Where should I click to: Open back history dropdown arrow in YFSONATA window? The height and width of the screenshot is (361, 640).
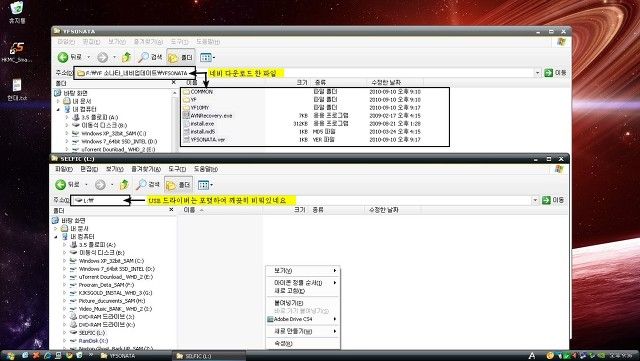[89, 57]
